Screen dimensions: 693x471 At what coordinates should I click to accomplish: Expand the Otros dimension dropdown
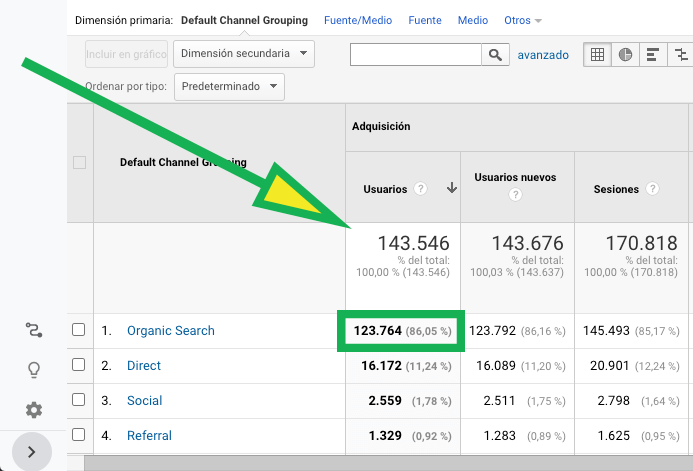pos(522,20)
